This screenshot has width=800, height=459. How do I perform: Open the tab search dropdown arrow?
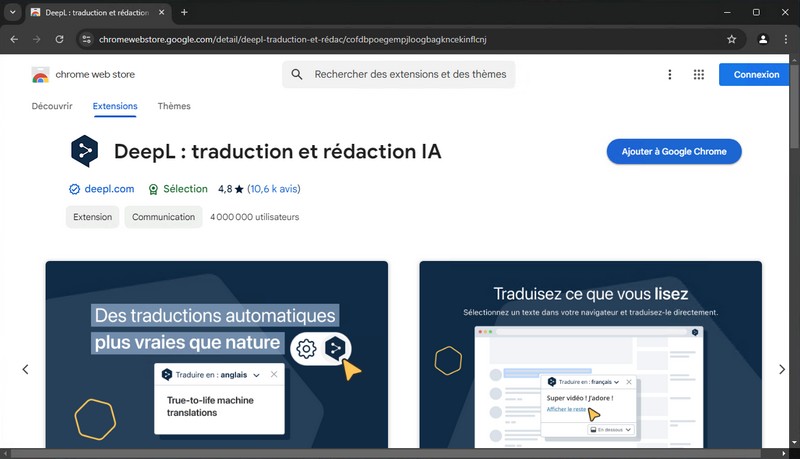(12, 12)
